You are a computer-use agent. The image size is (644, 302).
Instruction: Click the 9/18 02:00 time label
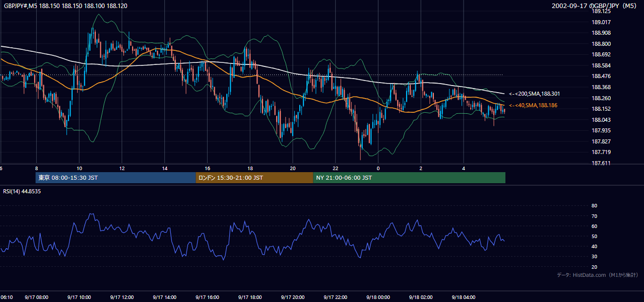[x=421, y=297]
